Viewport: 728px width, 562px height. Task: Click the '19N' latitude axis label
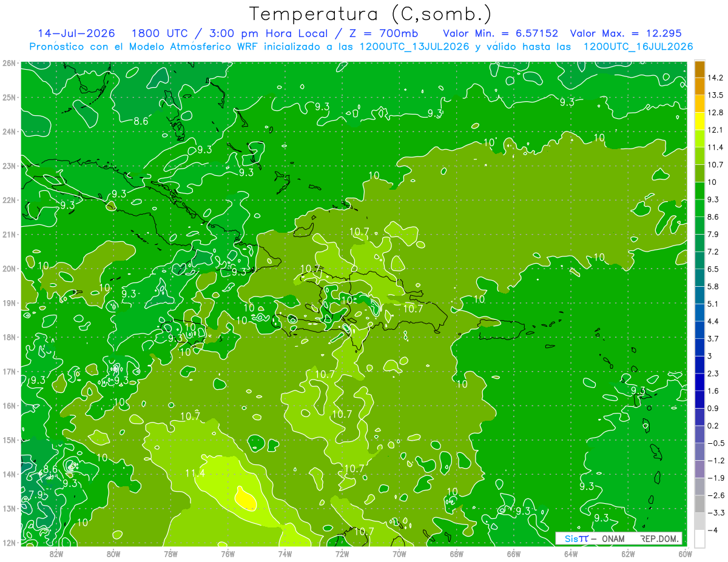(9, 303)
